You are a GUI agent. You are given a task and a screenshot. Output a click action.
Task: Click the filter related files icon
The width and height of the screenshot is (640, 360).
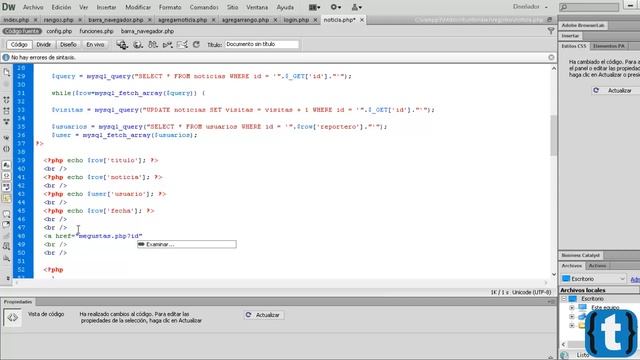tap(551, 31)
